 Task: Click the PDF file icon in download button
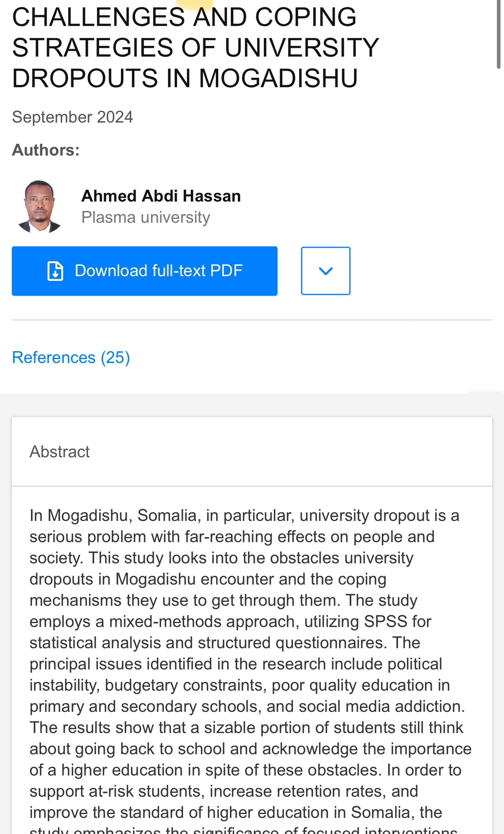[x=55, y=271]
